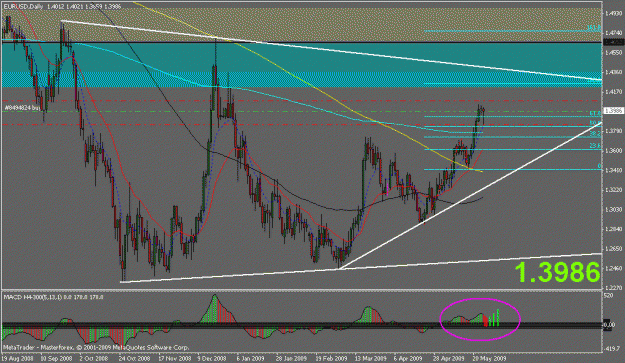Click the Fibonacci 0 level label
Screen dimensions: 625x363
tap(599, 166)
